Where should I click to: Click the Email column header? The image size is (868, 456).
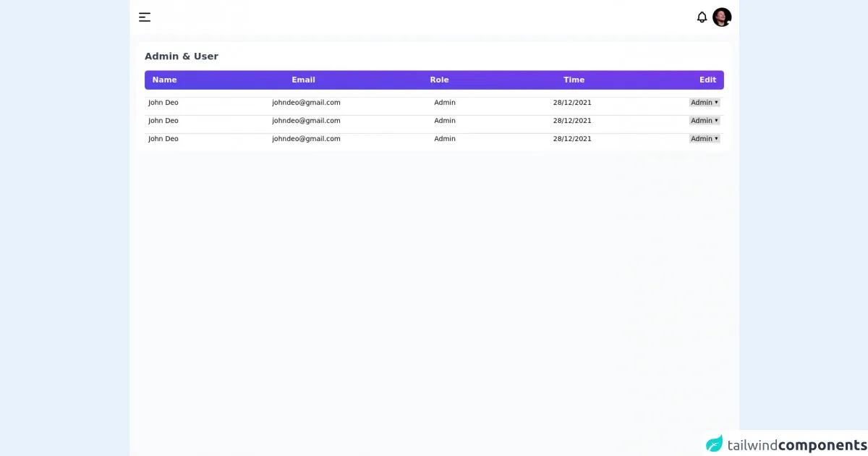point(303,80)
